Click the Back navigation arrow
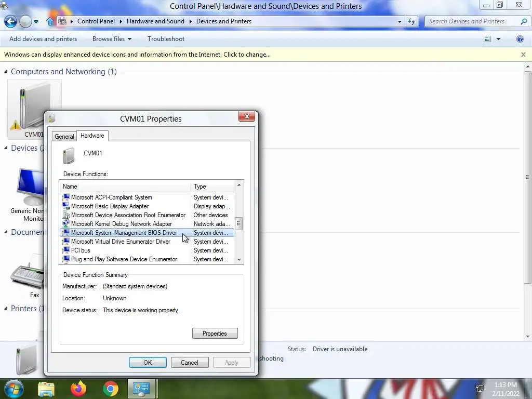 click(10, 21)
